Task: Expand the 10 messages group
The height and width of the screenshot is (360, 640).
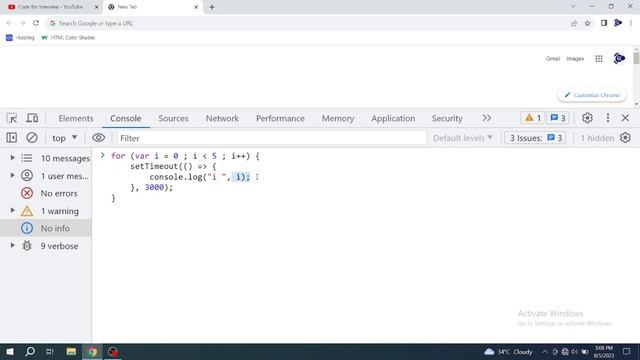Action: tap(12, 158)
